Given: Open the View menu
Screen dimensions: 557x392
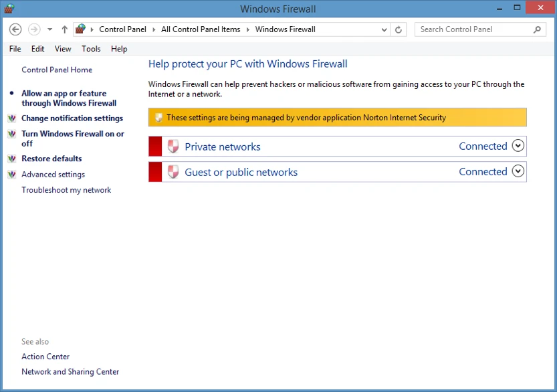Looking at the screenshot, I should tap(63, 49).
